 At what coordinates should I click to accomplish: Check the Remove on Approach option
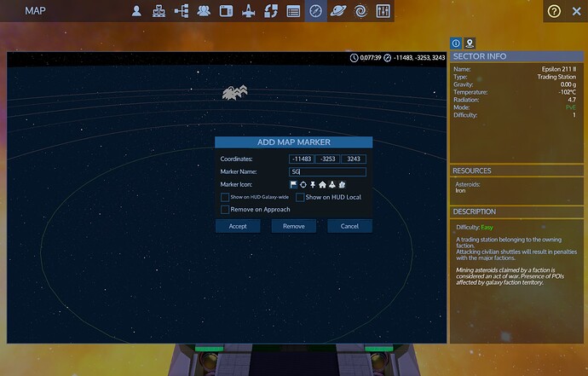[224, 209]
